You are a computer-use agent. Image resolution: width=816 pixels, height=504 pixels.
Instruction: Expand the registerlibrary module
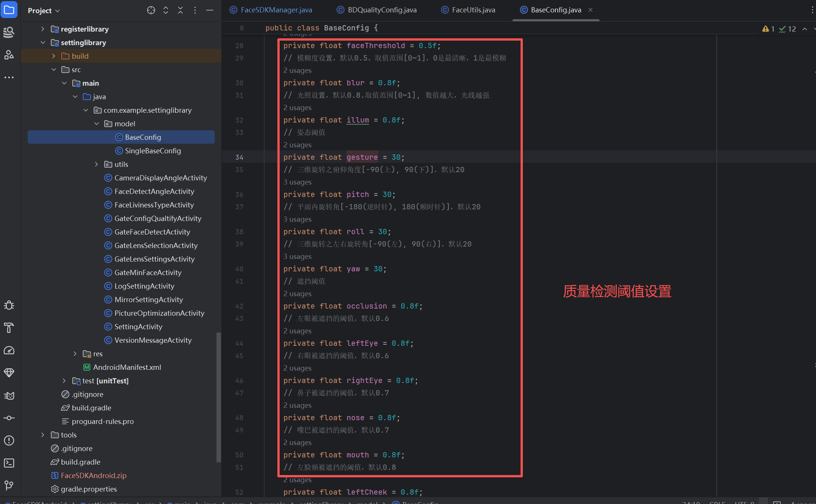coord(42,29)
